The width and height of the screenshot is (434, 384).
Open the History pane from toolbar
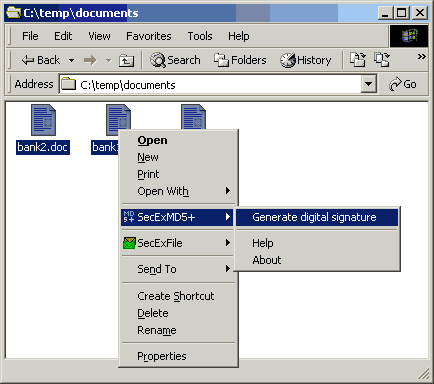306,60
